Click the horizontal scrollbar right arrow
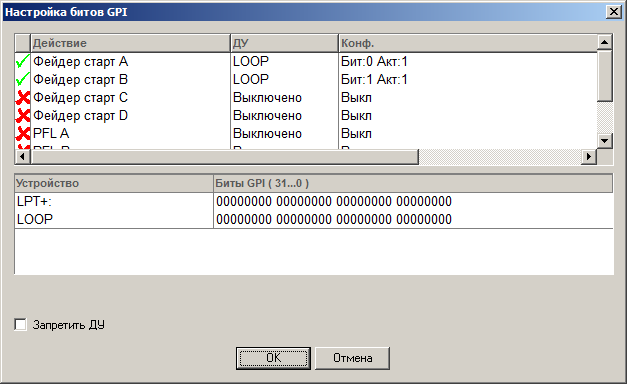627x384 pixels. click(x=589, y=156)
